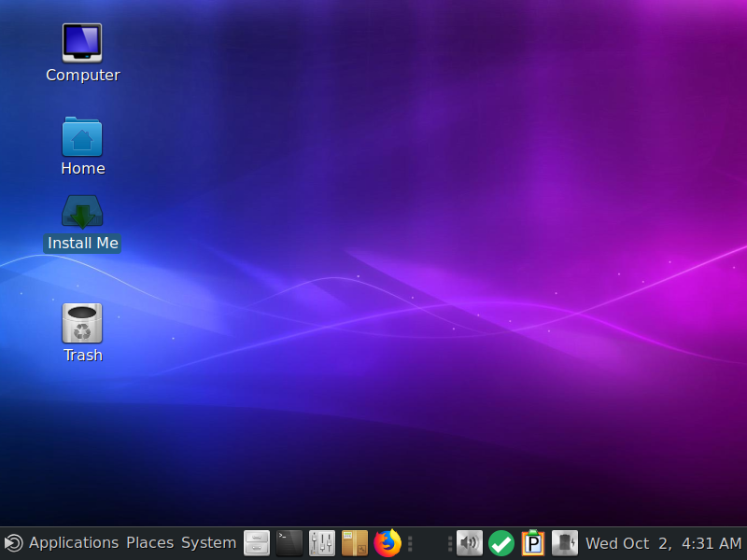This screenshot has width=747, height=560.
Task: Click the Home label text
Action: (83, 169)
